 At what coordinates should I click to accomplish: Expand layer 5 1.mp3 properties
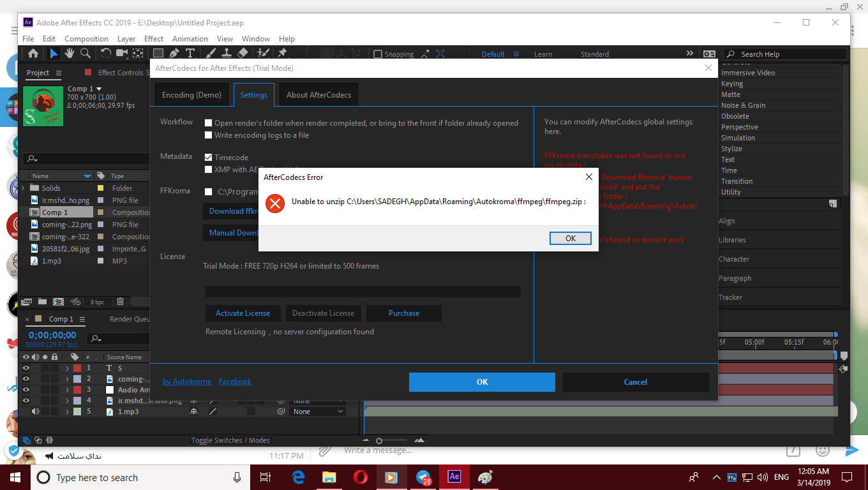(x=67, y=412)
